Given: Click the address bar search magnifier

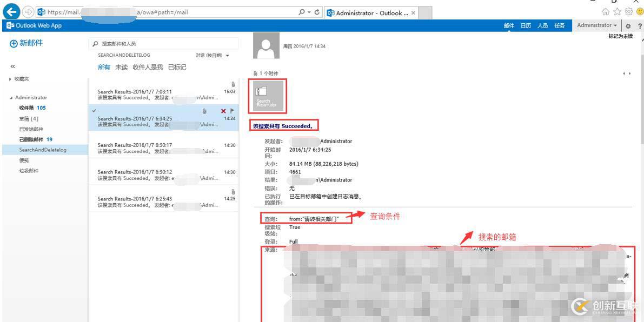Looking at the screenshot, I should pyautogui.click(x=302, y=12).
